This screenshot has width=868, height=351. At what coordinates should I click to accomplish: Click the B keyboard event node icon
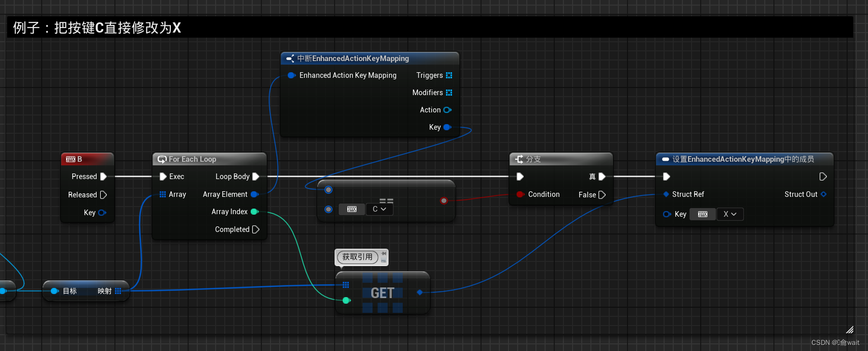(x=71, y=159)
